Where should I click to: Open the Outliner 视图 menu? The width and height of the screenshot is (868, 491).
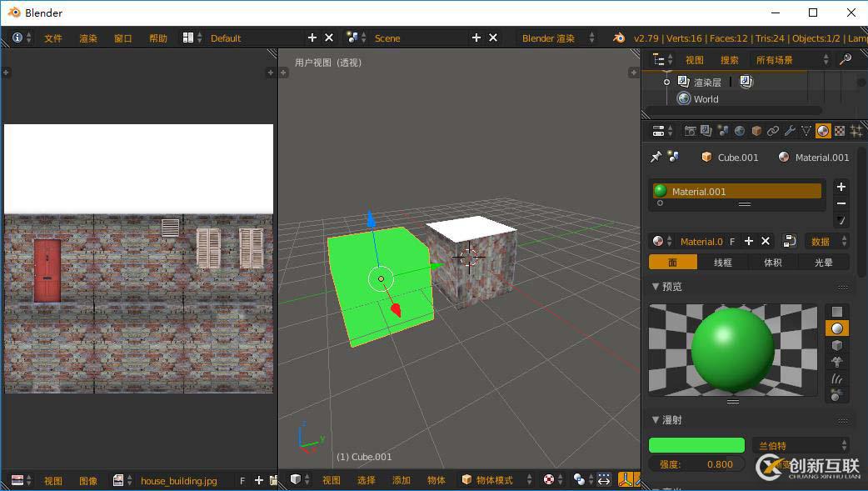tap(694, 60)
